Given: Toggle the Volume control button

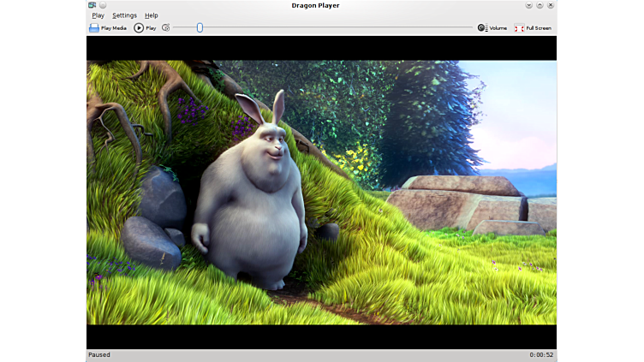Looking at the screenshot, I should pyautogui.click(x=492, y=28).
